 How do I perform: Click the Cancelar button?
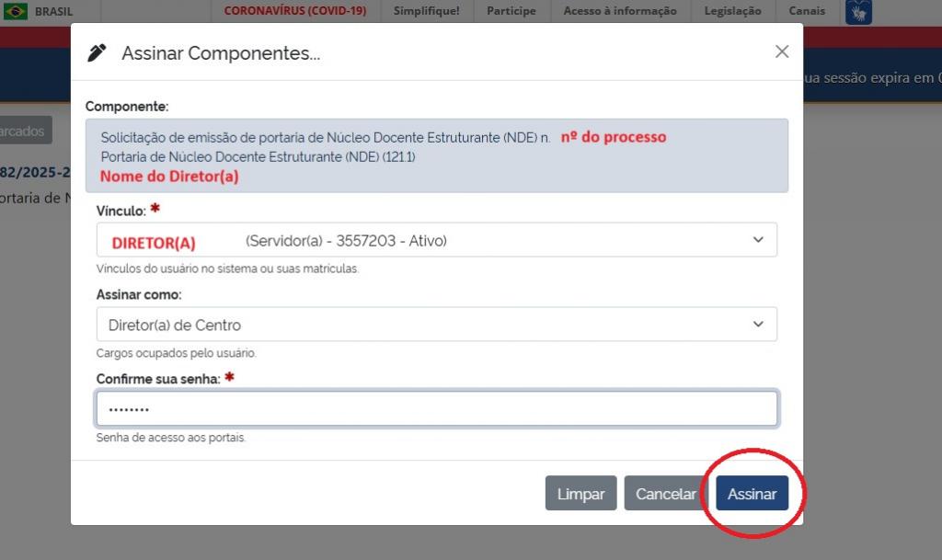(665, 494)
